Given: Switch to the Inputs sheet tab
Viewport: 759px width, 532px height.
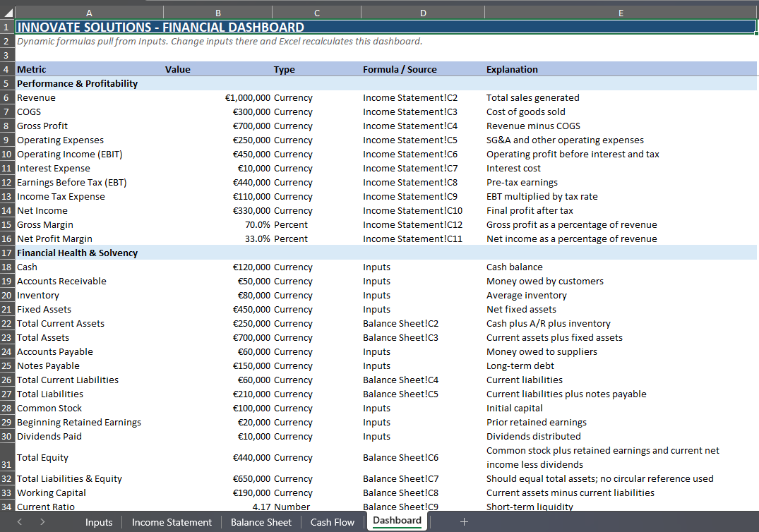Looking at the screenshot, I should 99,522.
